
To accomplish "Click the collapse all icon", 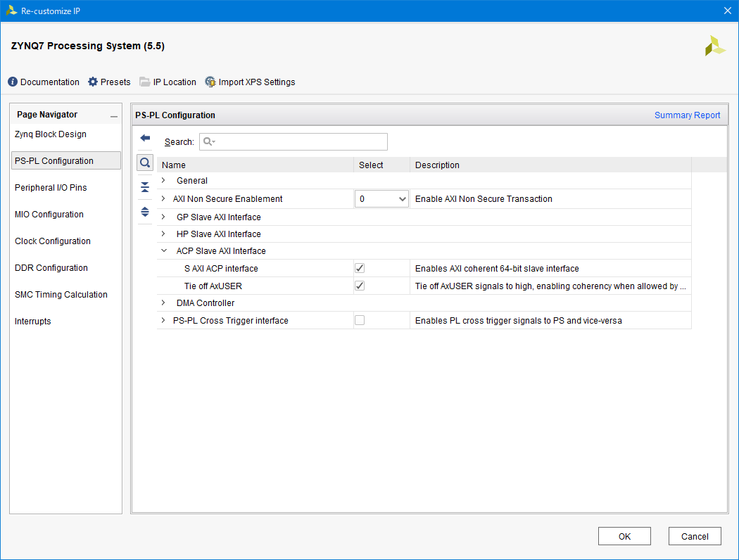I will (x=145, y=187).
